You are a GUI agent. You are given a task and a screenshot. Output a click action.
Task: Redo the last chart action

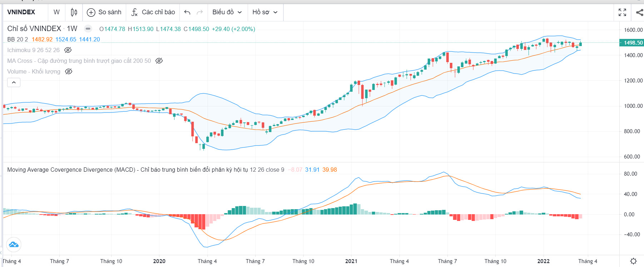point(200,12)
